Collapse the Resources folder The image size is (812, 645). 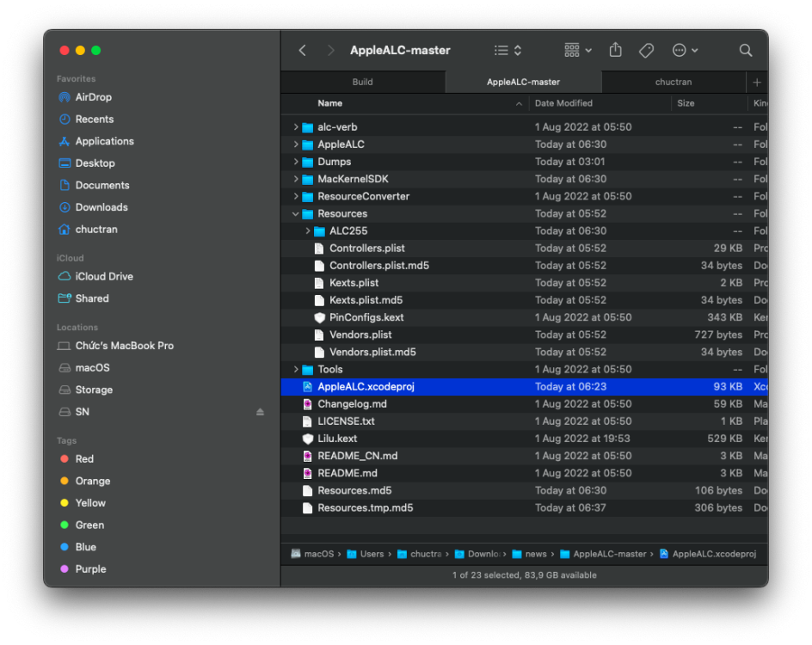[x=295, y=214]
